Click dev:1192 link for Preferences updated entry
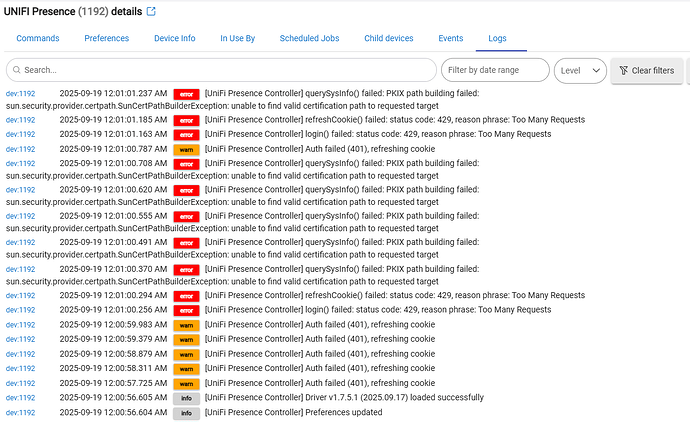The width and height of the screenshot is (690, 422). pos(21,412)
